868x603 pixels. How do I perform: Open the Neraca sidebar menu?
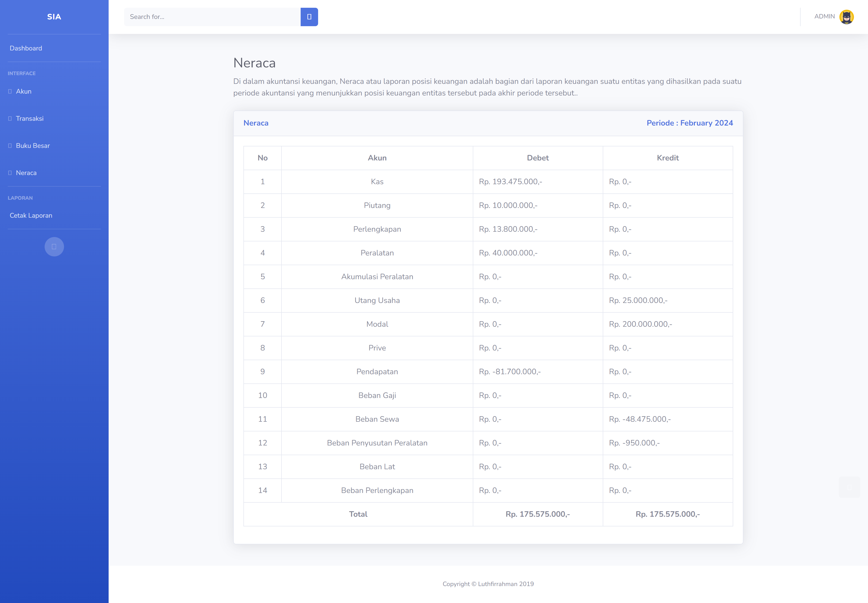26,173
